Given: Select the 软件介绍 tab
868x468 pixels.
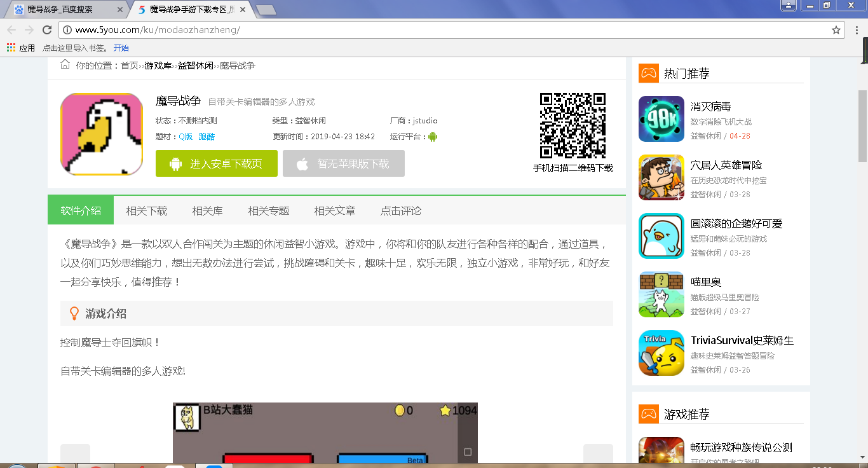Looking at the screenshot, I should pos(81,210).
